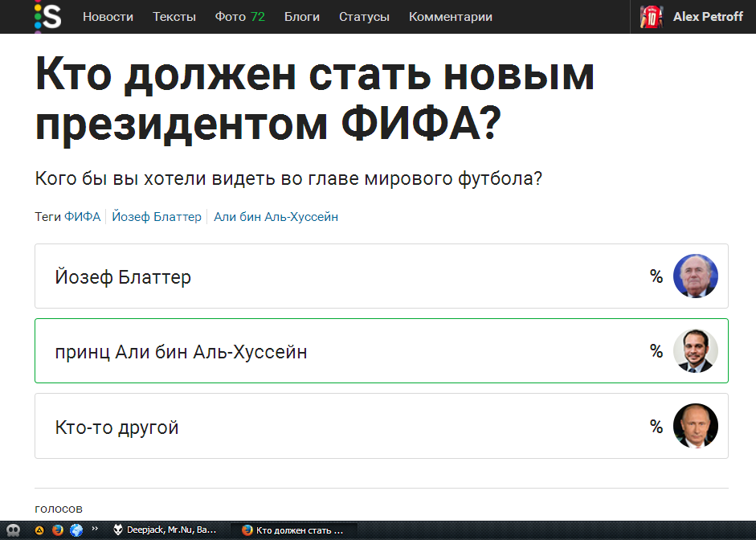Click the S site logo
Image resolution: width=756 pixels, height=540 pixels.
[x=48, y=16]
